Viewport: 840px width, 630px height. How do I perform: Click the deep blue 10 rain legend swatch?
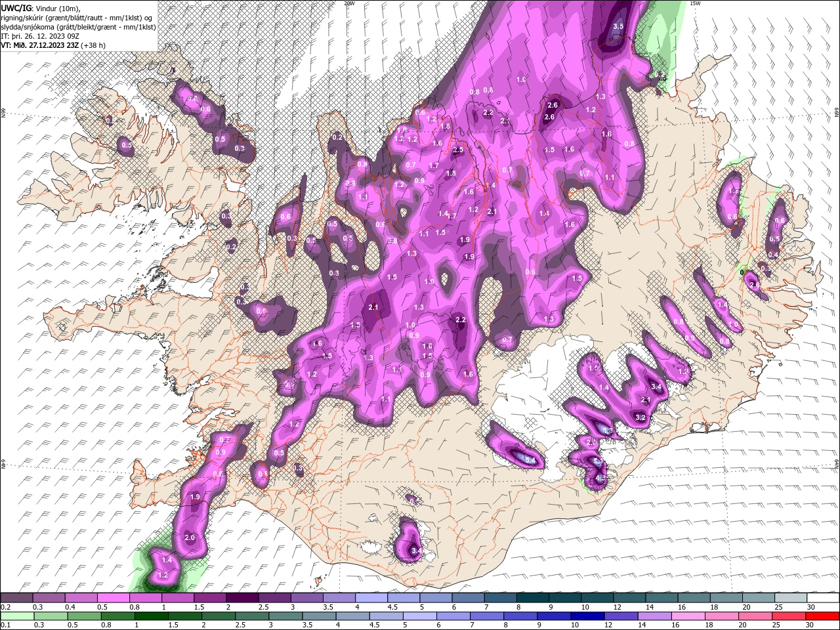(587, 616)
